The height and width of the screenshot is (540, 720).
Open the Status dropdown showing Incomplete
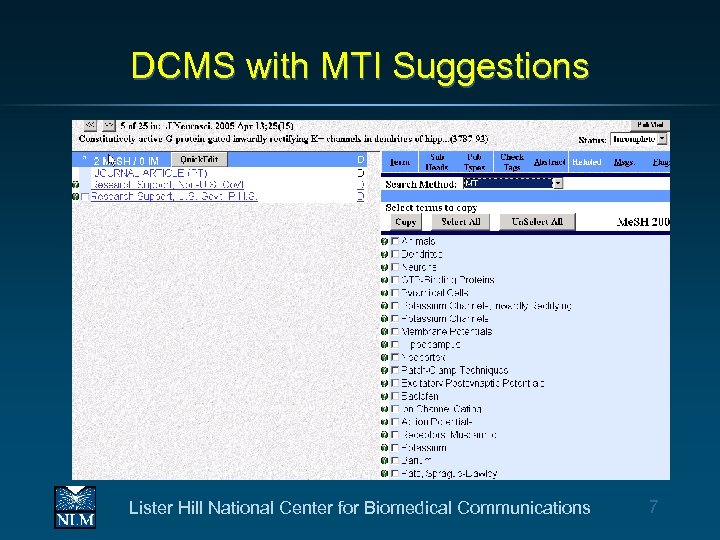[x=639, y=139]
